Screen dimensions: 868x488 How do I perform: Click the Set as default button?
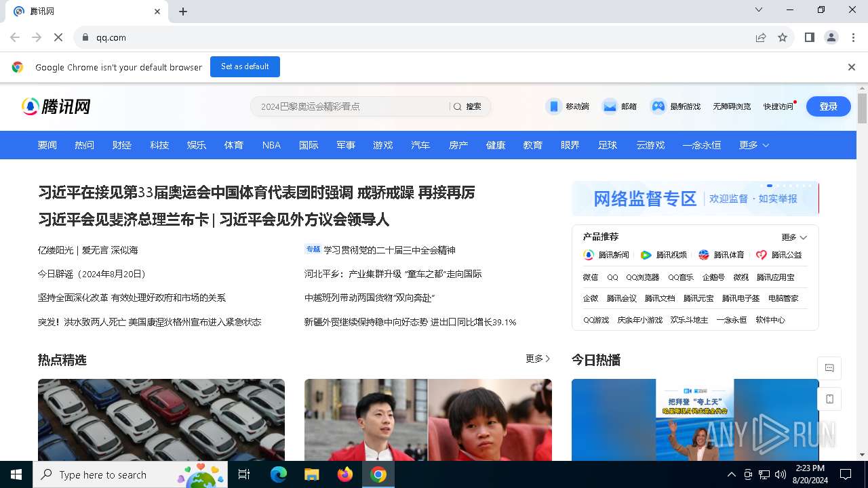click(245, 66)
